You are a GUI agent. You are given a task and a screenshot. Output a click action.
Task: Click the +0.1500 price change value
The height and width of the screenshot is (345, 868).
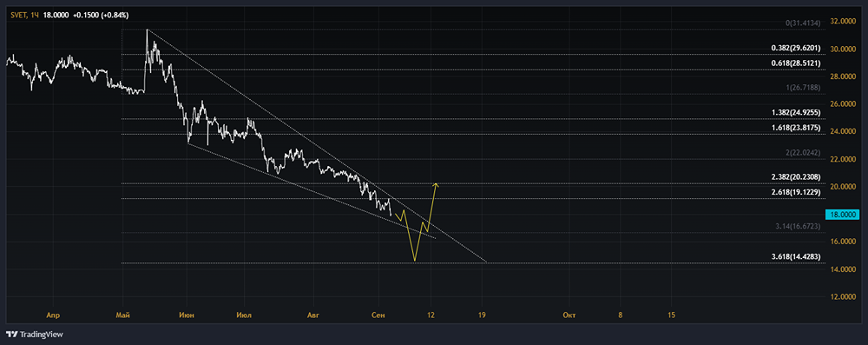click(x=86, y=16)
